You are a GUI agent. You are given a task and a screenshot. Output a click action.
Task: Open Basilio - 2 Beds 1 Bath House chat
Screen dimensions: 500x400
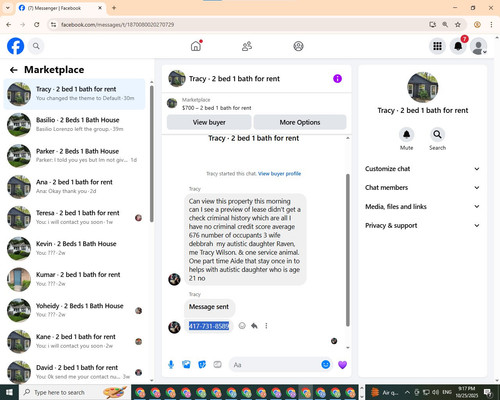point(74,125)
